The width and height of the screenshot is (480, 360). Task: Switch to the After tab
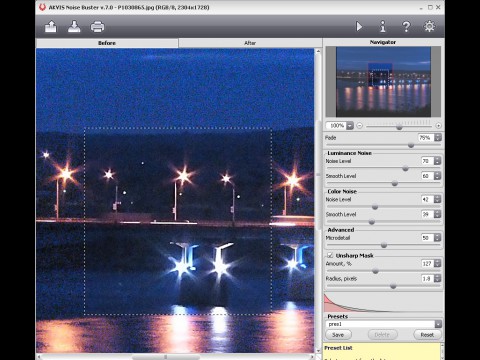(x=250, y=43)
